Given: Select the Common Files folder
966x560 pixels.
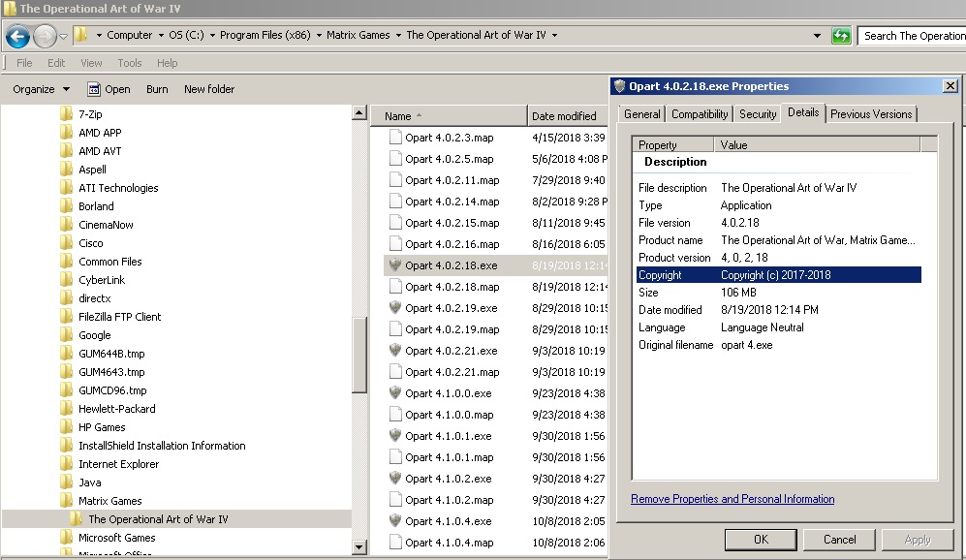Looking at the screenshot, I should point(110,262).
